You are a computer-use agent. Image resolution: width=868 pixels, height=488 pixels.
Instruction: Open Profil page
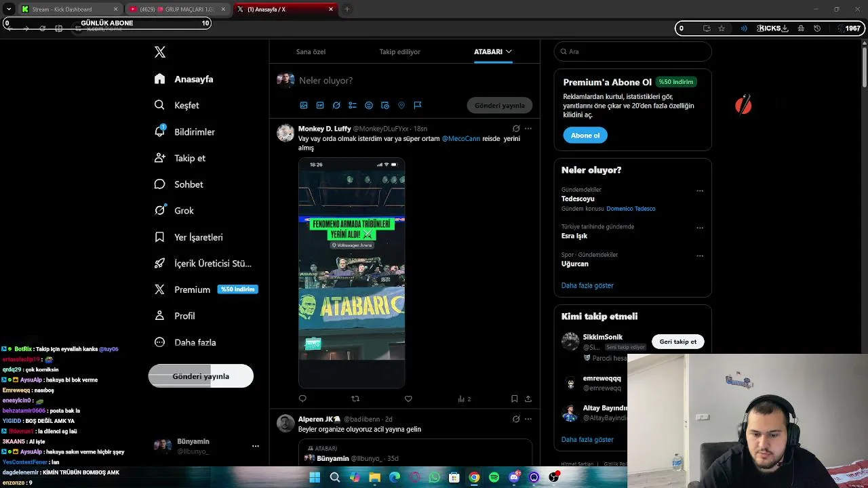(x=174, y=316)
